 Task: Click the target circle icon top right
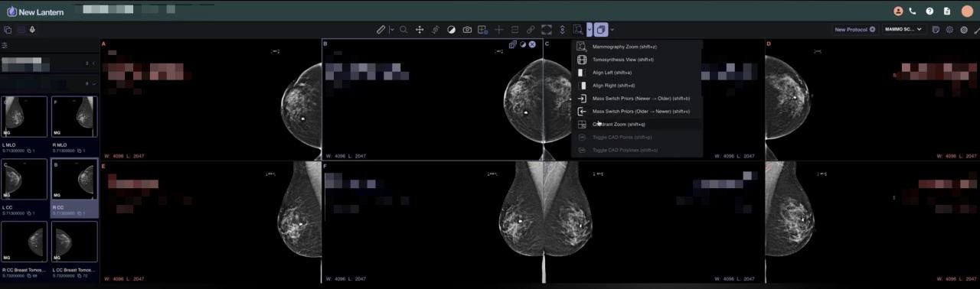coord(964,30)
